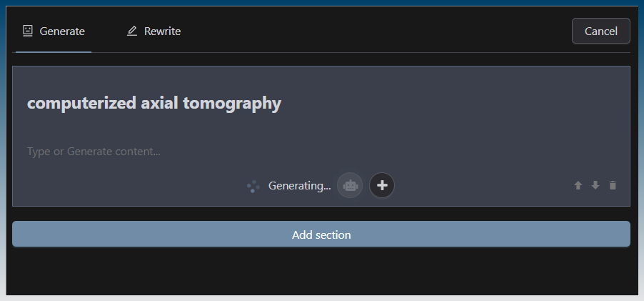Click the face icon on Generate tab
The image size is (644, 301).
pos(28,31)
